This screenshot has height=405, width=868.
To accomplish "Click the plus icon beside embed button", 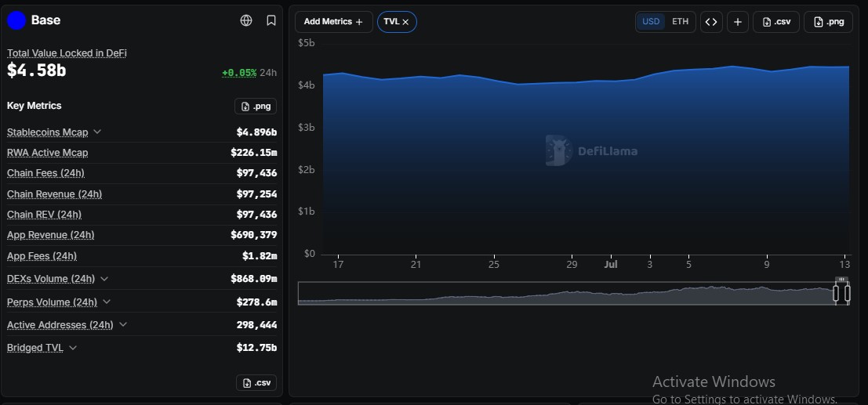I will click(x=737, y=22).
